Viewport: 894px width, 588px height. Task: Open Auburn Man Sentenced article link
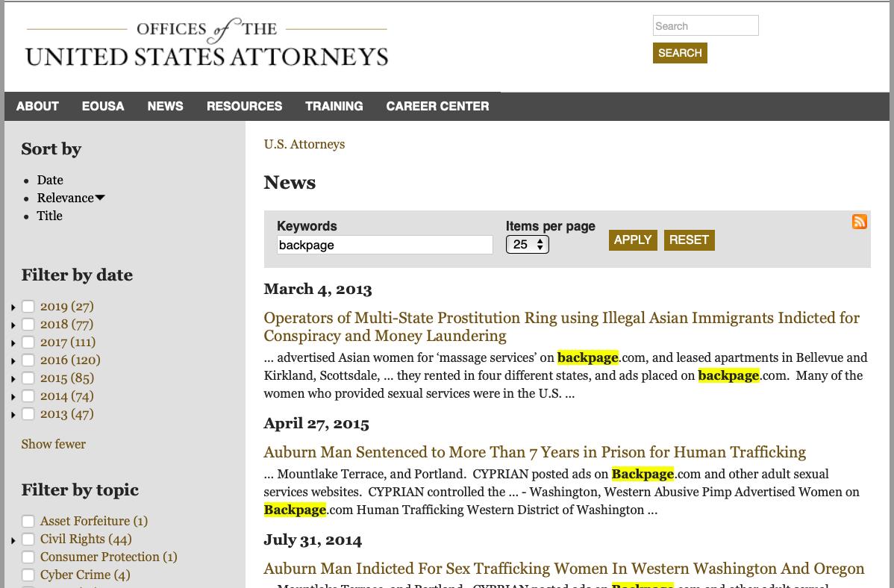click(535, 452)
